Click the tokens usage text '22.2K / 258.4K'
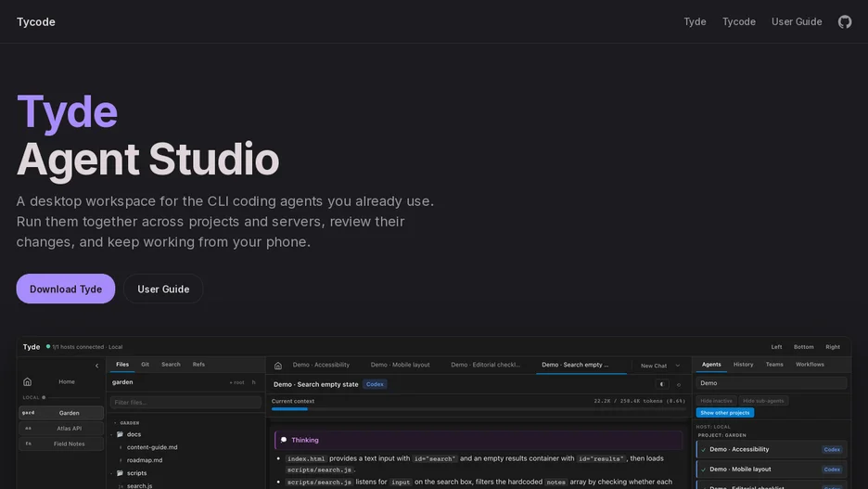This screenshot has width=868, height=489. (639, 401)
